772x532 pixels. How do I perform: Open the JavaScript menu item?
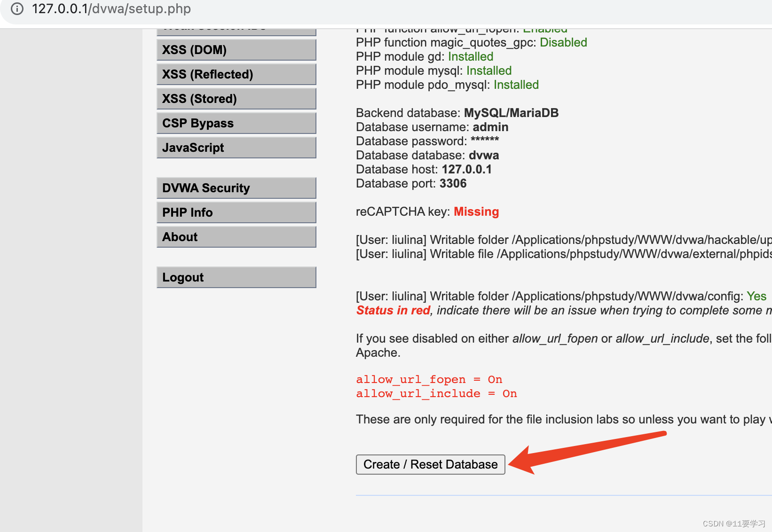coord(236,148)
